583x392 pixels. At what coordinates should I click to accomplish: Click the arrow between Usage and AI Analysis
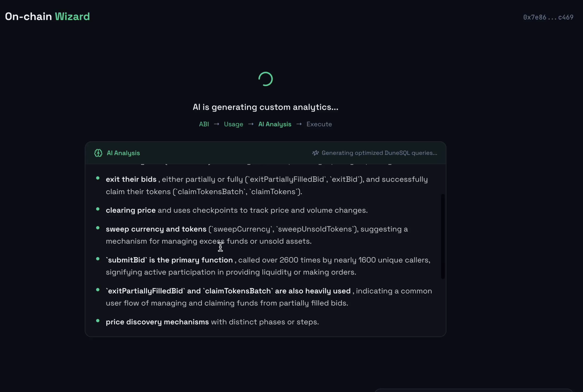[x=251, y=124]
